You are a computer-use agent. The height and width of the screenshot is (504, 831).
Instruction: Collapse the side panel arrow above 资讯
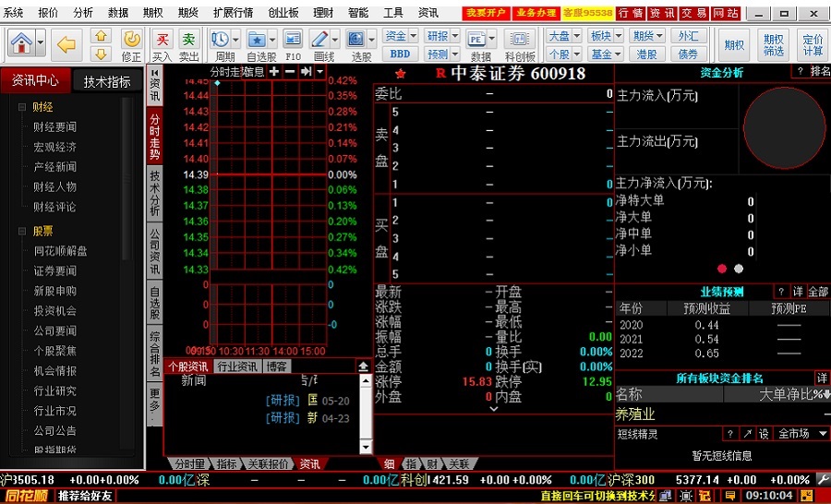(x=155, y=72)
